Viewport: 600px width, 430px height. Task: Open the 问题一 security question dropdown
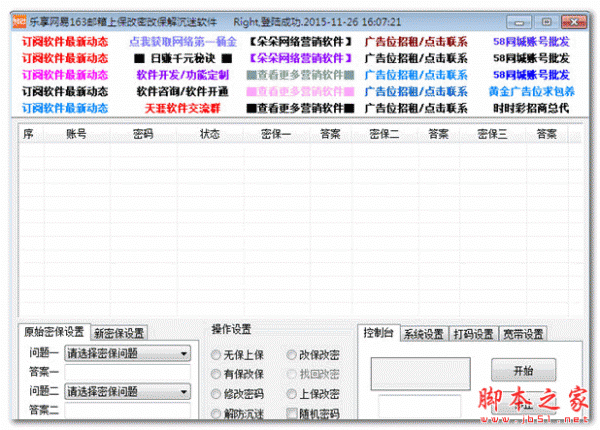(127, 353)
